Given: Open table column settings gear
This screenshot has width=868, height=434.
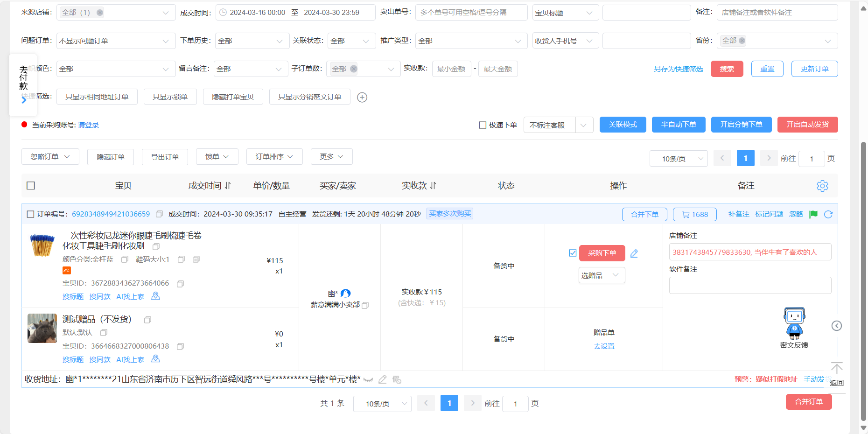Looking at the screenshot, I should coord(822,186).
